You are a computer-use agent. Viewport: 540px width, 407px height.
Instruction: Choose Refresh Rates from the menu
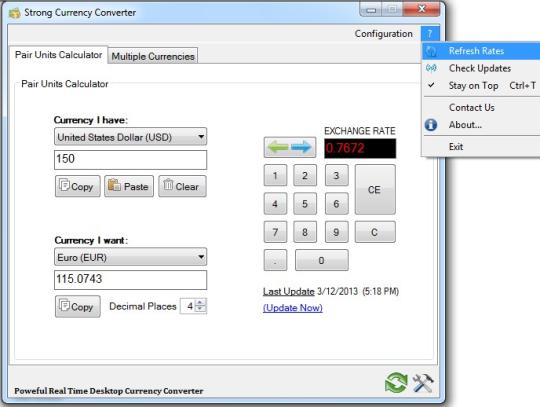(482, 51)
